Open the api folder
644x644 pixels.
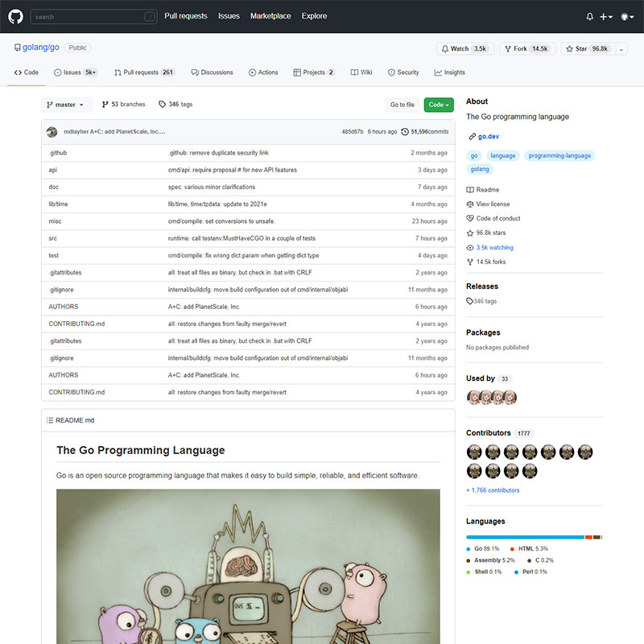(x=52, y=170)
